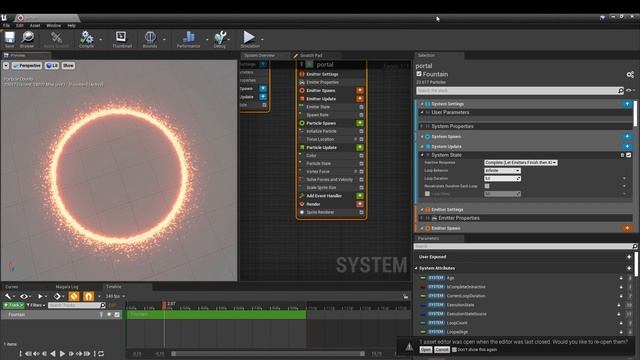Add User Exposed parameter with plus icon

(x=629, y=257)
